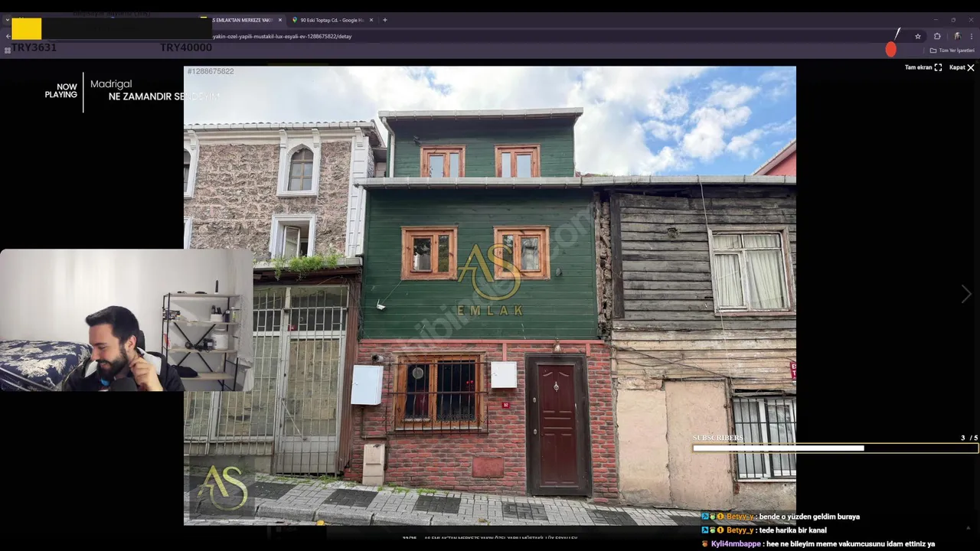This screenshot has height=551, width=980.
Task: Close the AS EMLAK listing tab
Action: click(280, 20)
